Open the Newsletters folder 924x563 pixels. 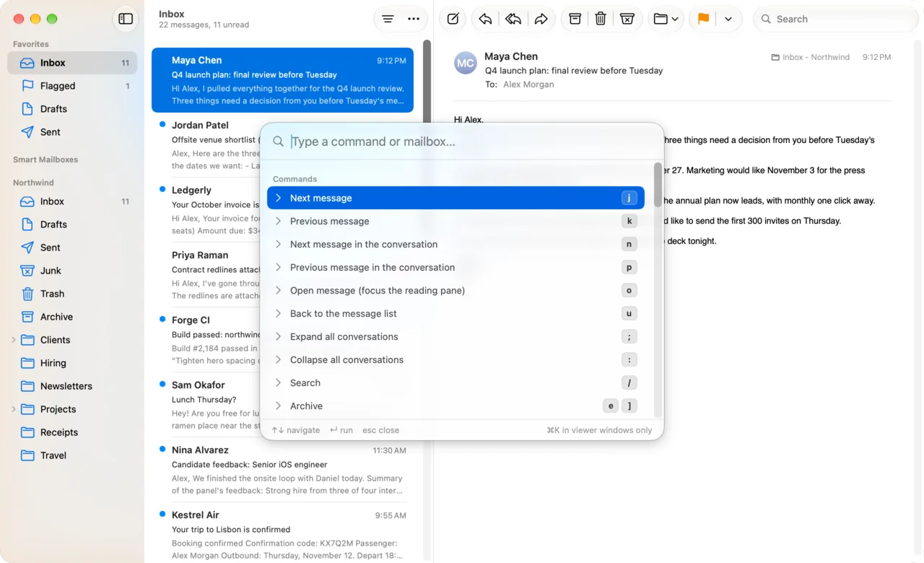(x=72, y=386)
